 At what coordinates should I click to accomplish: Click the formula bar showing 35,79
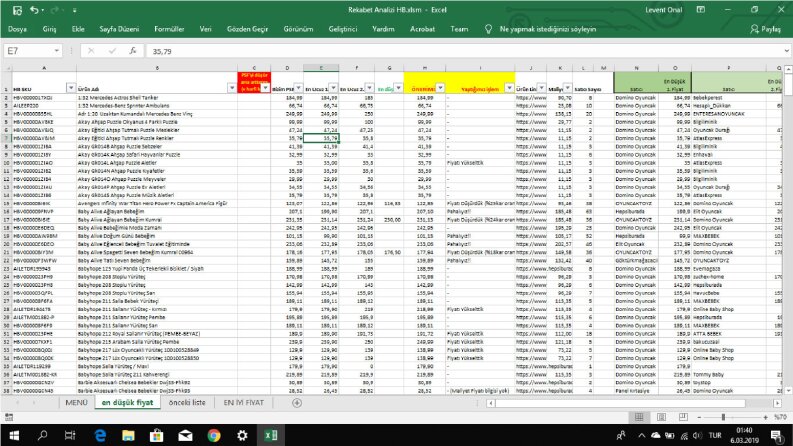point(463,51)
